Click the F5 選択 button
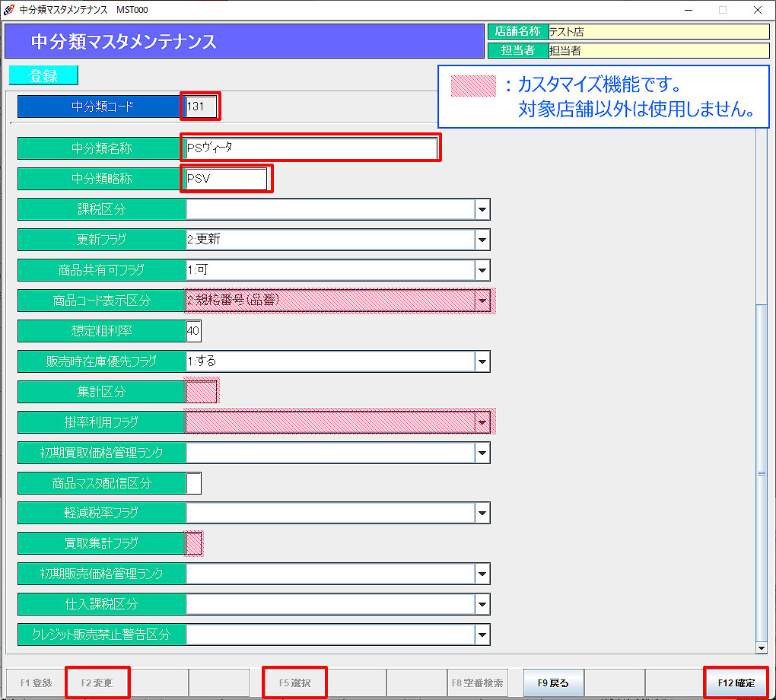This screenshot has height=700, width=776. [294, 682]
